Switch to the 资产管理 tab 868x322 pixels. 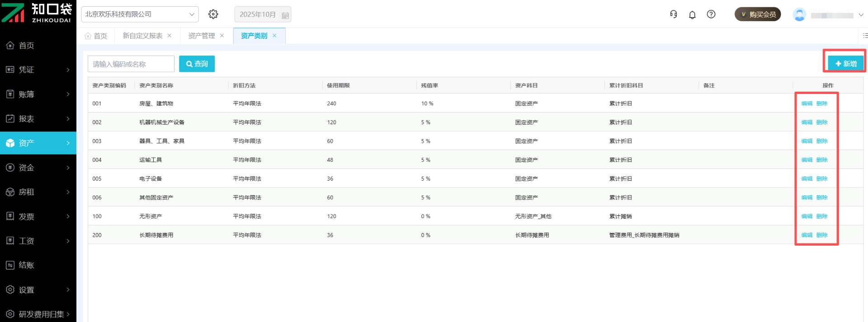(x=202, y=36)
